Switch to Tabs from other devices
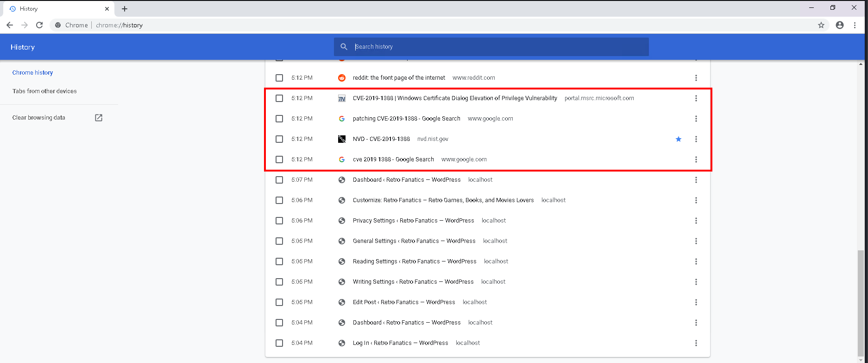Image resolution: width=868 pixels, height=363 pixels. [44, 91]
